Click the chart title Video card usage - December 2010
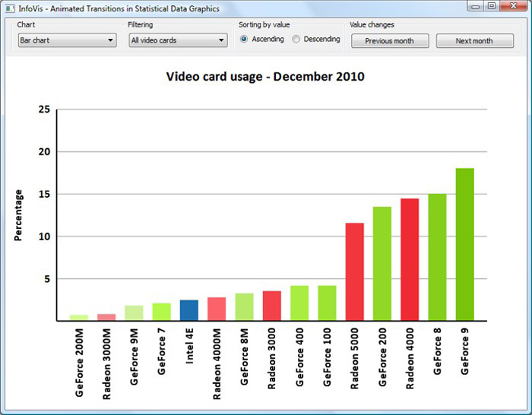Image resolution: width=532 pixels, height=415 pixels. click(x=265, y=76)
